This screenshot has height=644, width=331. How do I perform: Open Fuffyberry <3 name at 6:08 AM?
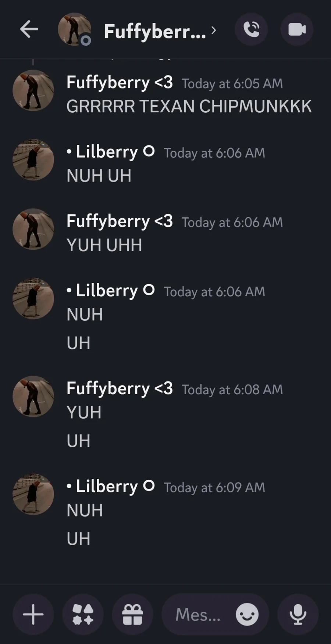point(120,388)
